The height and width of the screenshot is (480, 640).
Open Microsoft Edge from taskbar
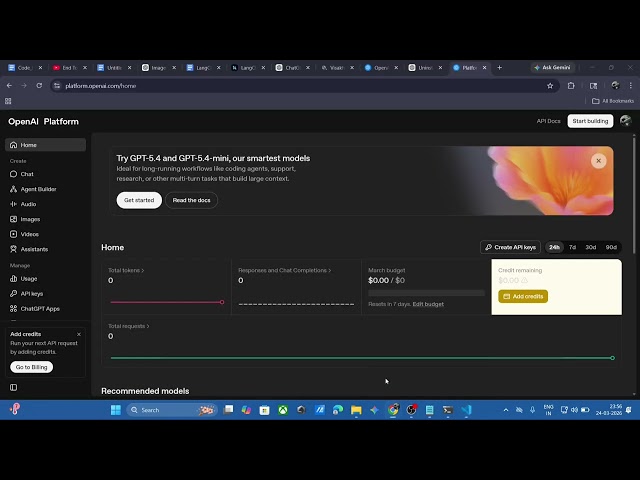coord(338,410)
